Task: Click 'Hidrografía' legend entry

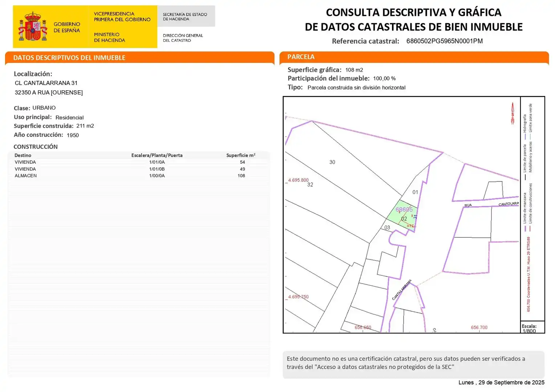Action: 525,127
